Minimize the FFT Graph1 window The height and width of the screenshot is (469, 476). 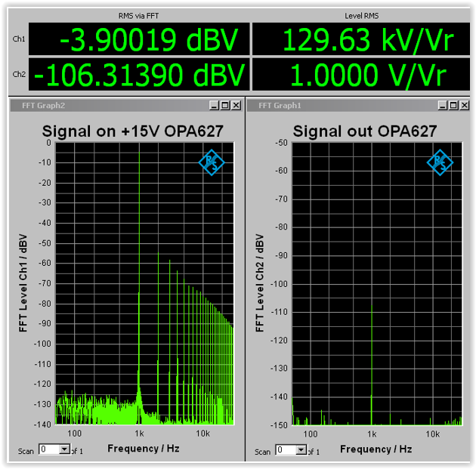(443, 105)
